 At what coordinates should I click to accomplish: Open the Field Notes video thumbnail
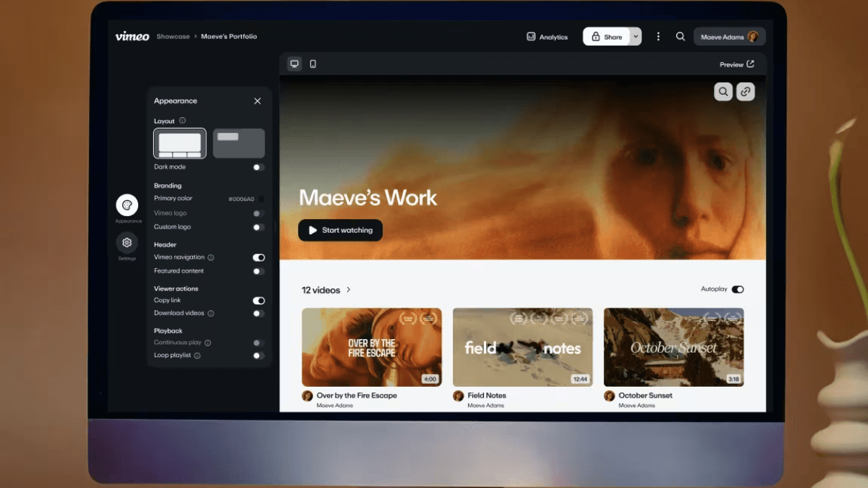(x=523, y=347)
